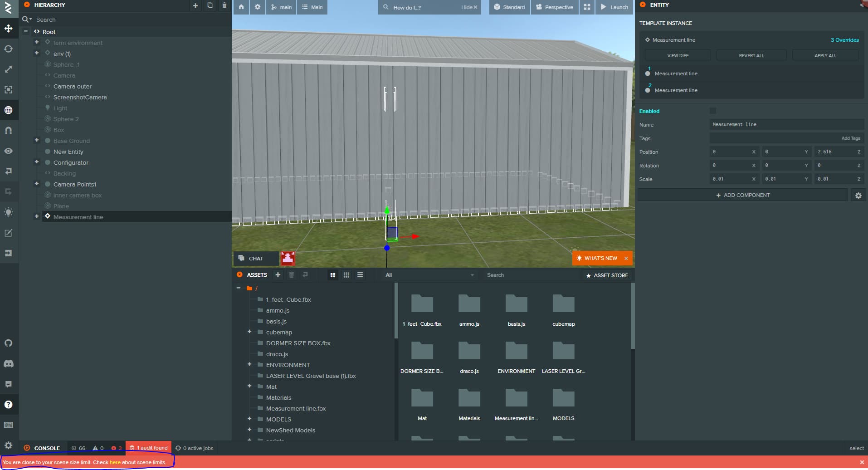Toggle World/Local coordinate space globe
The image size is (868, 470).
[9, 110]
